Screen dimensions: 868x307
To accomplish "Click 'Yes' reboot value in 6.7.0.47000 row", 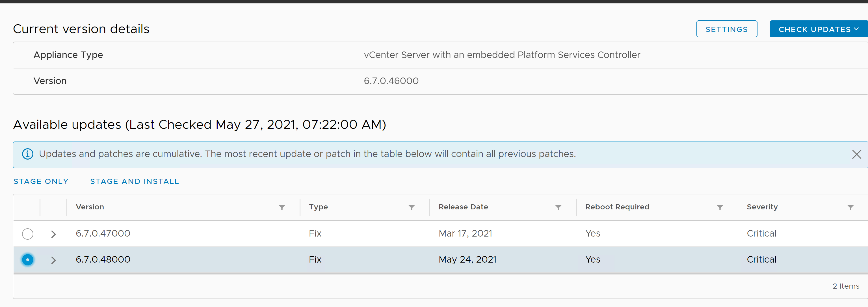I will [x=593, y=233].
